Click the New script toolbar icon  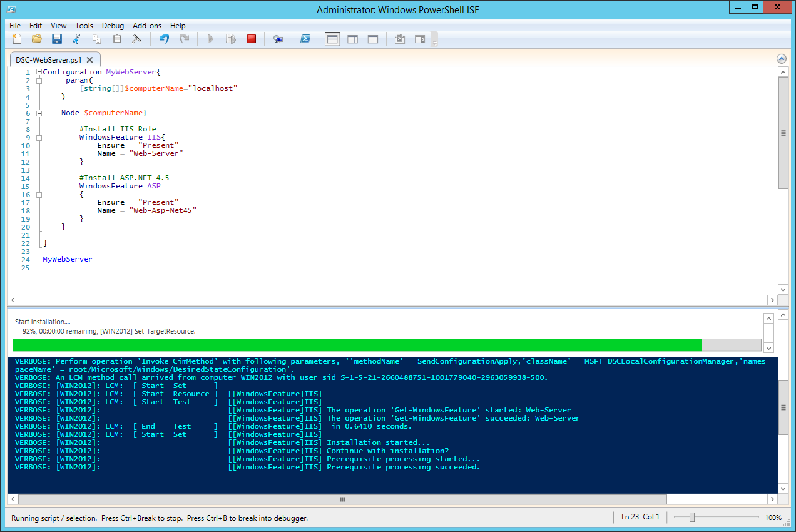(x=17, y=39)
